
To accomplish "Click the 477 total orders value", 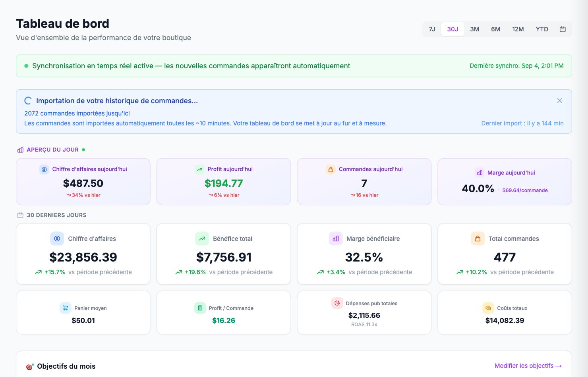I will pyautogui.click(x=505, y=257).
